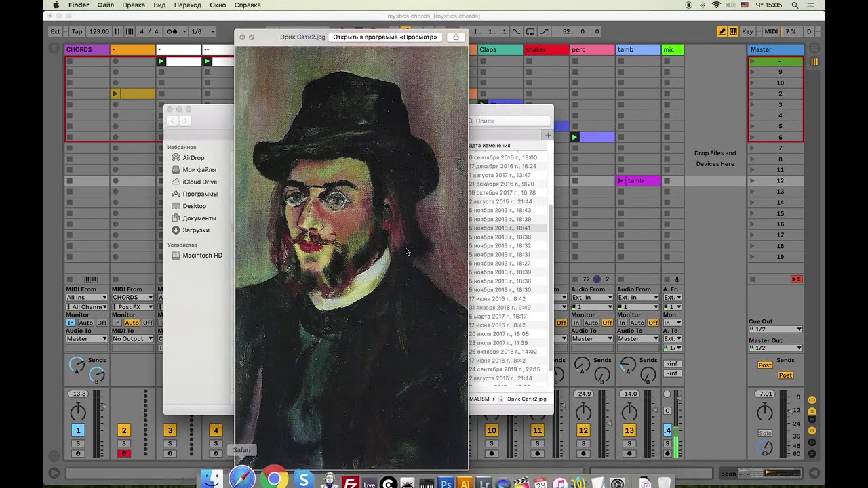Show the In/Out section with I-O button
Viewport: 868px width, 488px height.
pos(812,400)
